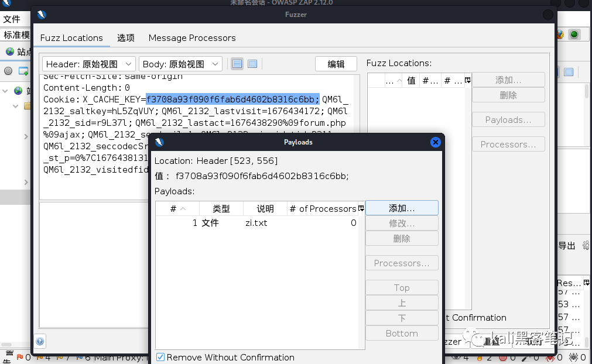
Task: Sort Fuzz Locations by 值 column
Action: 411,80
